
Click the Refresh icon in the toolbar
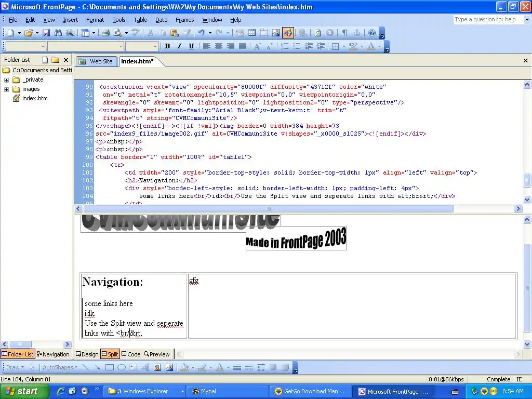coord(318,33)
